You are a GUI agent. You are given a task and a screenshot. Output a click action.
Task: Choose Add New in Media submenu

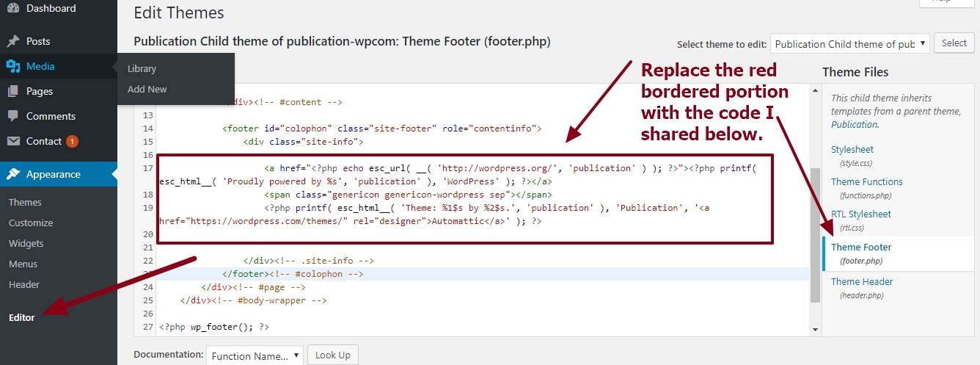tap(147, 89)
